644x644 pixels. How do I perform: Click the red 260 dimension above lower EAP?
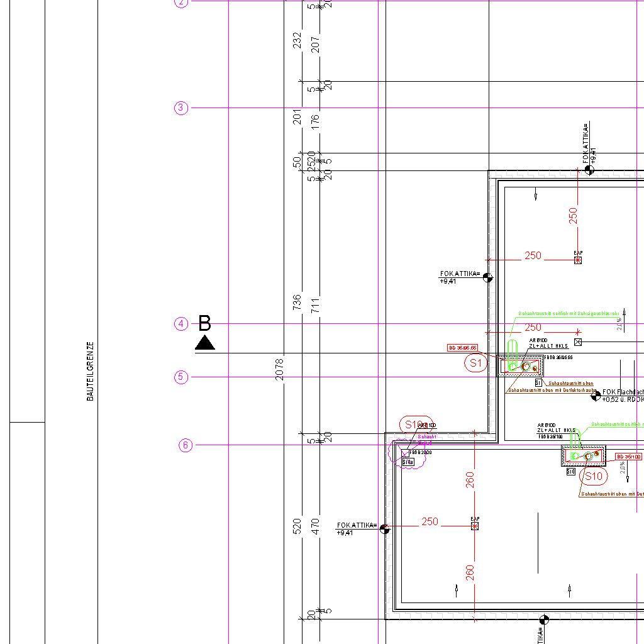[470, 480]
